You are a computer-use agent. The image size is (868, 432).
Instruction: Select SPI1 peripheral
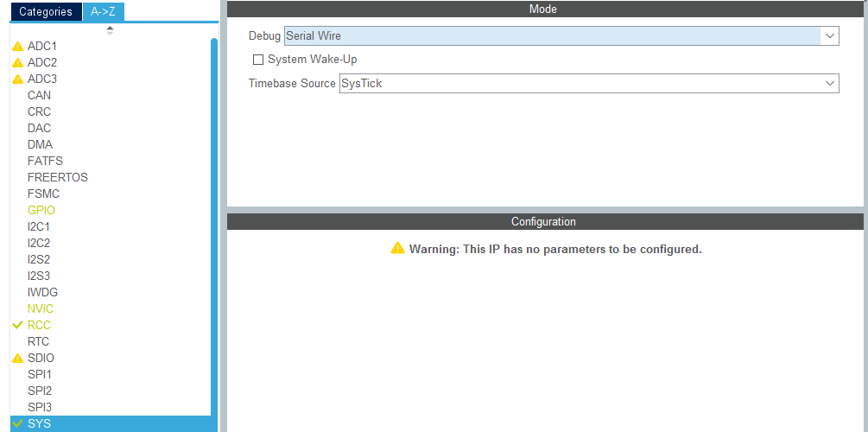(x=40, y=374)
